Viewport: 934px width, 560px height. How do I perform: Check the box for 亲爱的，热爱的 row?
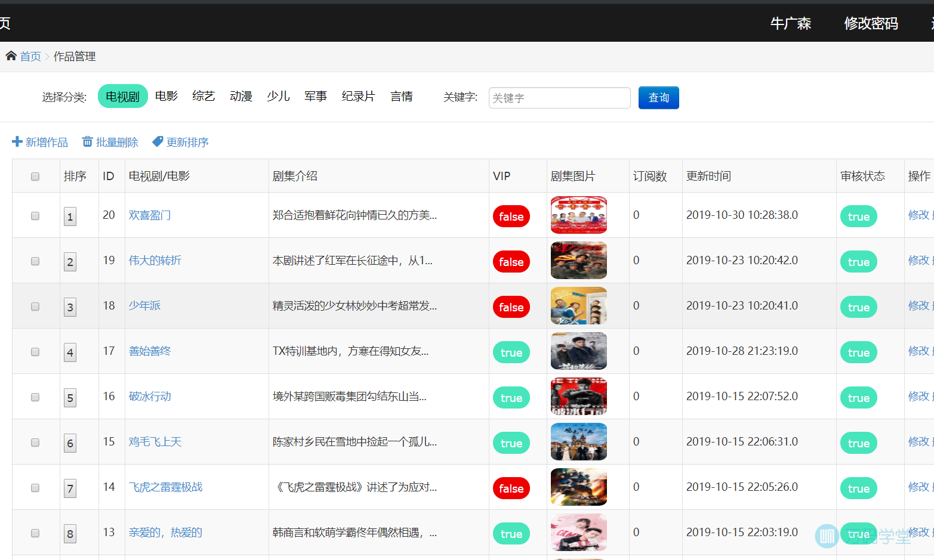(35, 533)
